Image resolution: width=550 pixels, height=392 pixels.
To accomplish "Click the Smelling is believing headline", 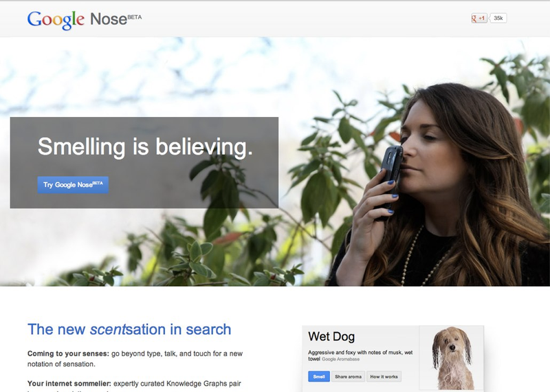I will [145, 146].
